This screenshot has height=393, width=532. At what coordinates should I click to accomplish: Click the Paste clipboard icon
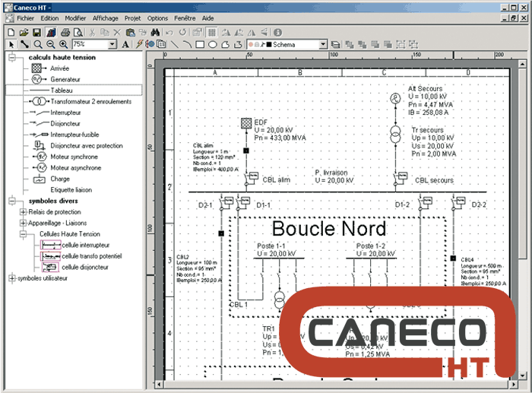(130, 33)
